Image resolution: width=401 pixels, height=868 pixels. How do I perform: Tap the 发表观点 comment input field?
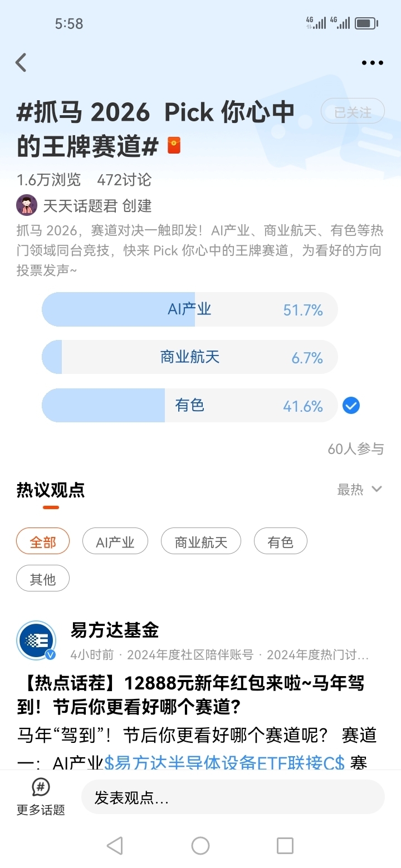coord(233,798)
